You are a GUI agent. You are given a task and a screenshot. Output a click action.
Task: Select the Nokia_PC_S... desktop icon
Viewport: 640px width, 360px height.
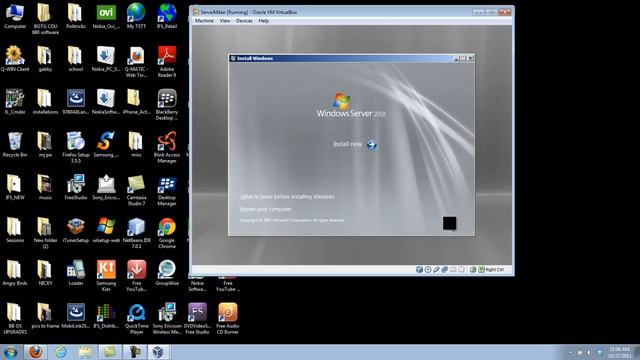(x=106, y=59)
